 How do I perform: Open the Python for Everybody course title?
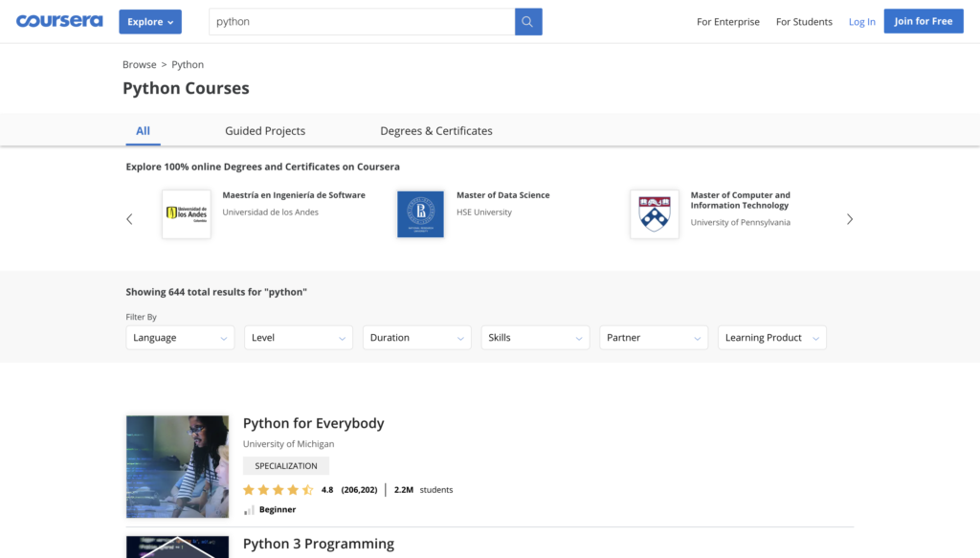pyautogui.click(x=314, y=423)
